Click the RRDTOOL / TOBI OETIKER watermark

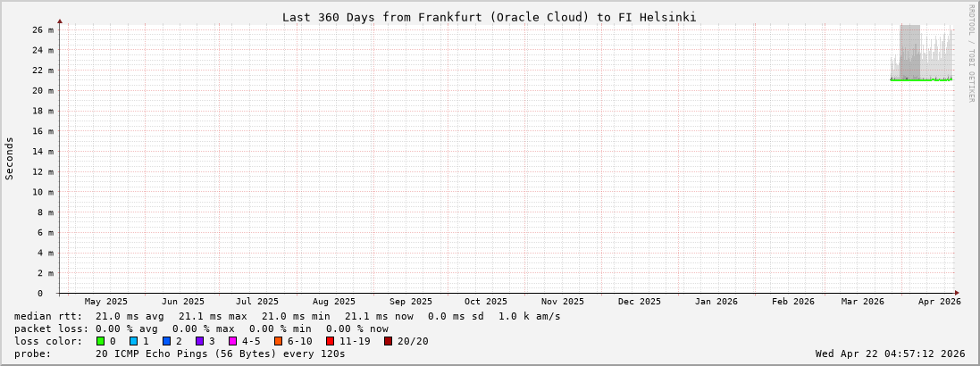(971, 54)
